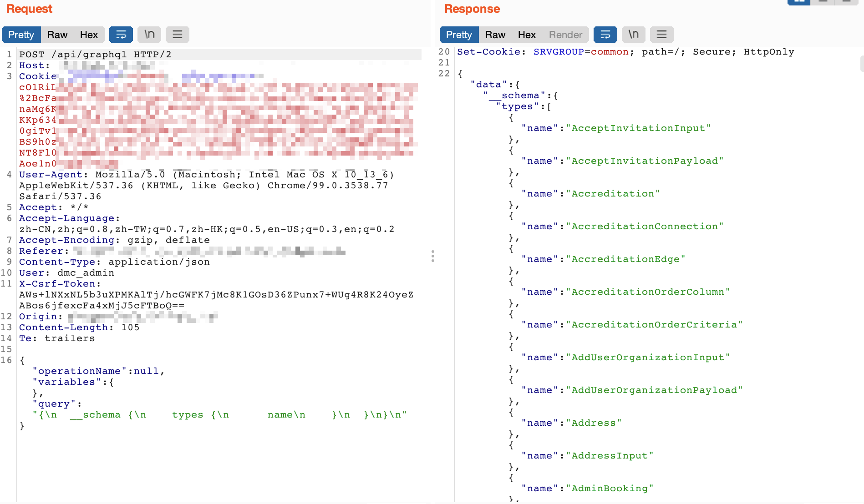Click the Response panel title
The width and height of the screenshot is (864, 504).
tap(472, 9)
